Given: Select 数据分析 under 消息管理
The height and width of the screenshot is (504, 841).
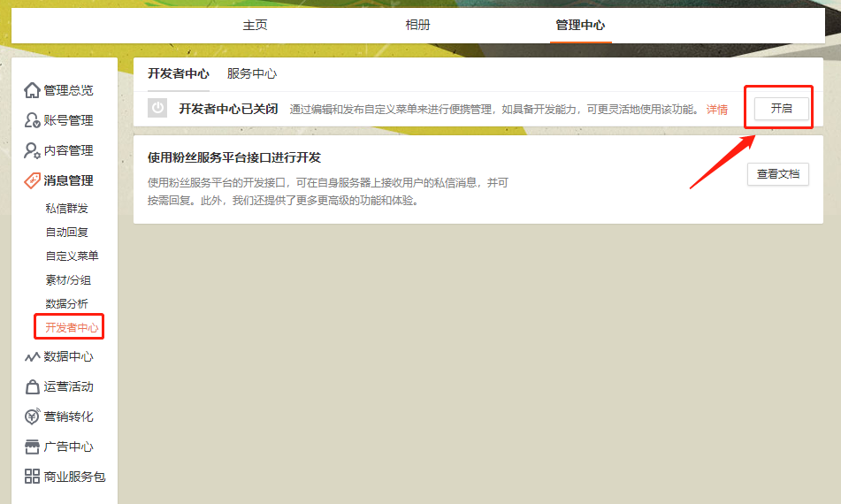Looking at the screenshot, I should click(66, 303).
